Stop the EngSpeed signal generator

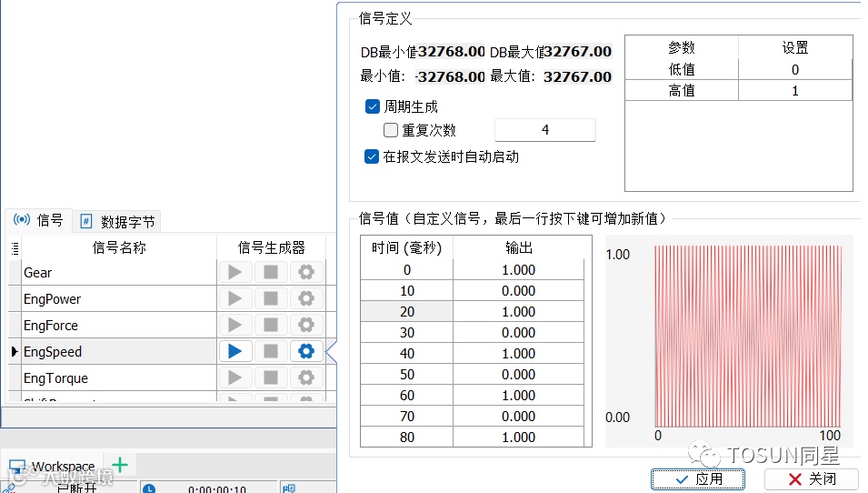[x=271, y=351]
